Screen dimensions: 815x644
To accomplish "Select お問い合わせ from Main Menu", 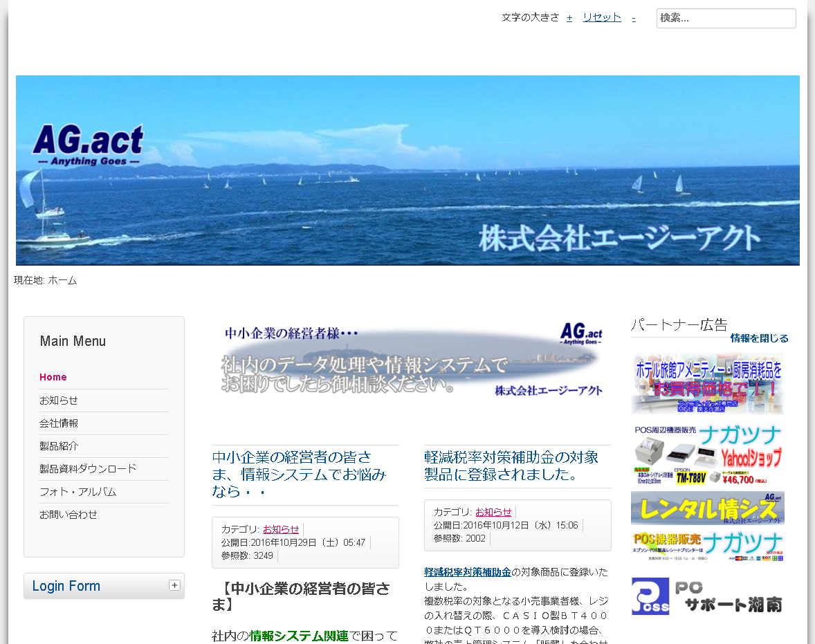I will click(x=68, y=515).
